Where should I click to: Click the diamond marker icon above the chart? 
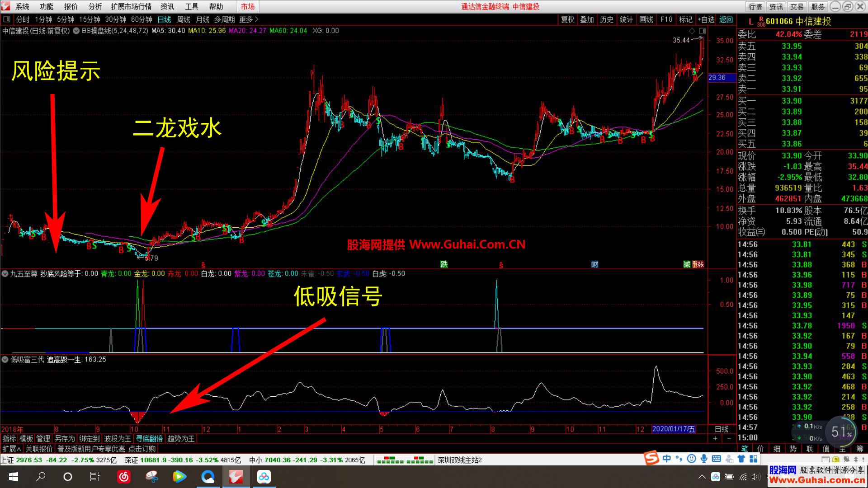coord(692,31)
